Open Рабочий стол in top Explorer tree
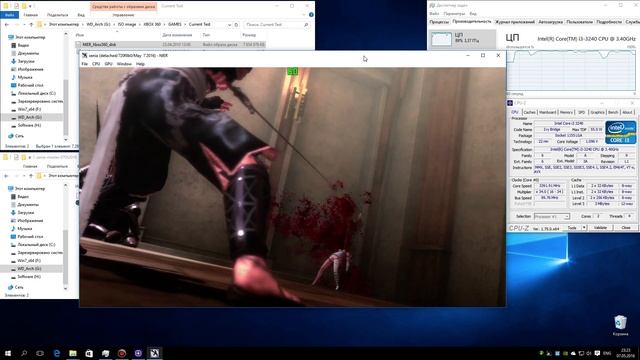The height and width of the screenshot is (360, 640). (x=30, y=85)
